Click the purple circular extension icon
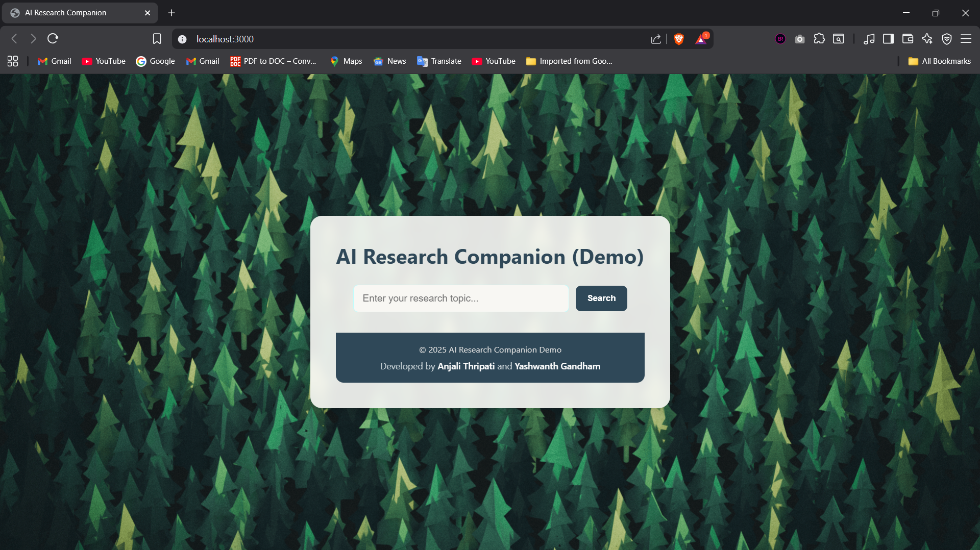The width and height of the screenshot is (980, 550). [780, 39]
